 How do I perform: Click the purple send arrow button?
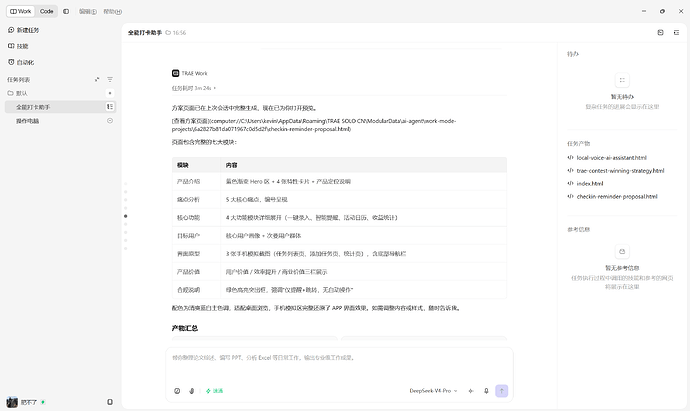[502, 391]
